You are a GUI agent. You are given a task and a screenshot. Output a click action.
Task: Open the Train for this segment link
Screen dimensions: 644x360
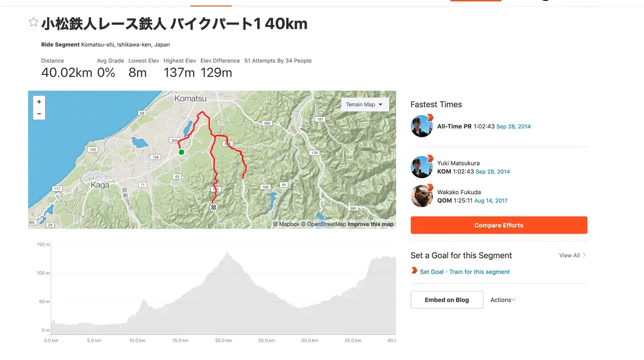point(479,272)
